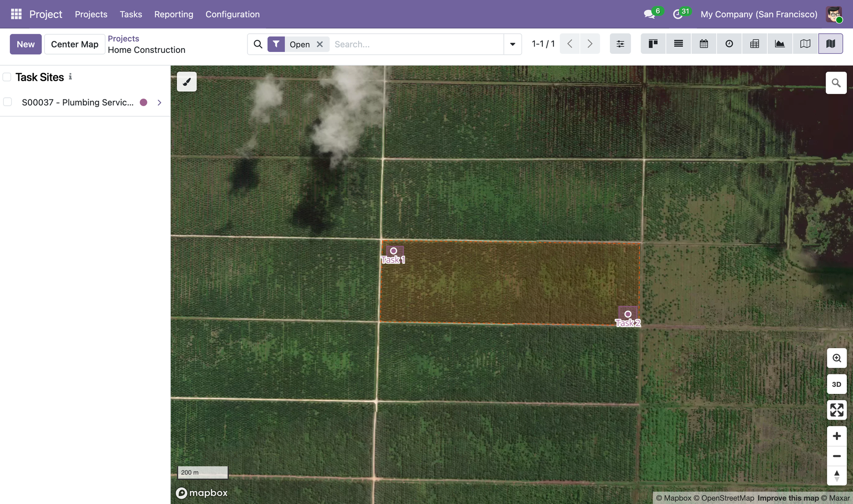Open the Projects menu
This screenshot has height=504, width=853.
coord(91,14)
